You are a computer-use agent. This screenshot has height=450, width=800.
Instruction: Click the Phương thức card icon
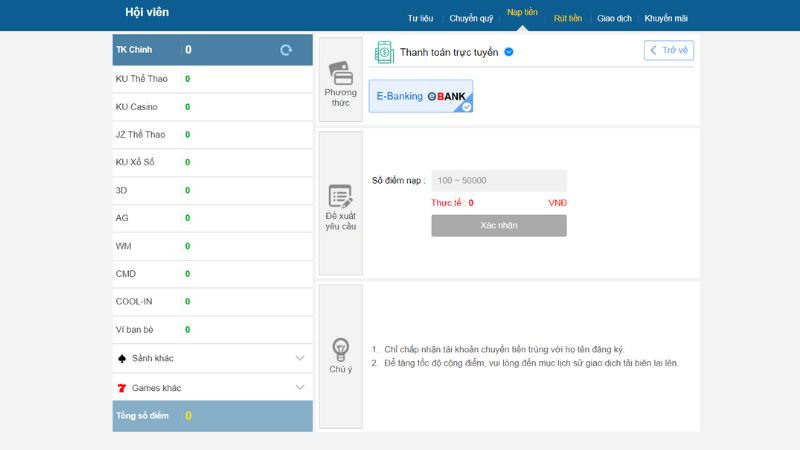(x=340, y=73)
